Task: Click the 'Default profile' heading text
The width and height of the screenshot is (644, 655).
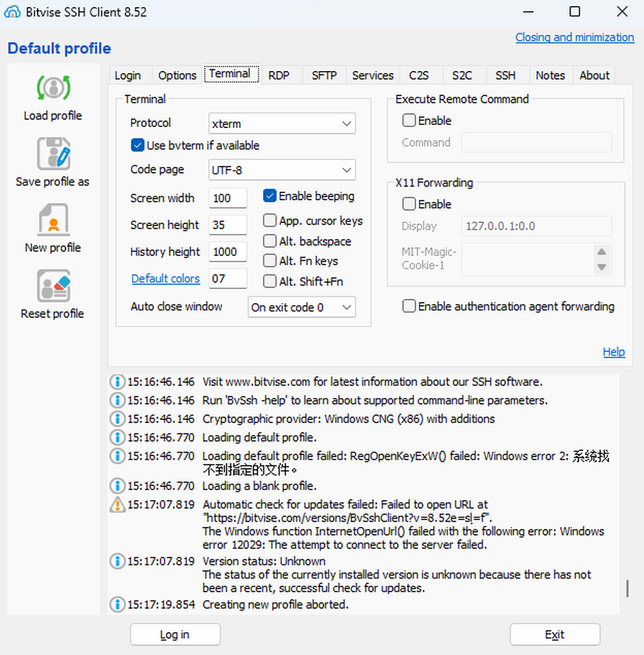Action: tap(59, 48)
